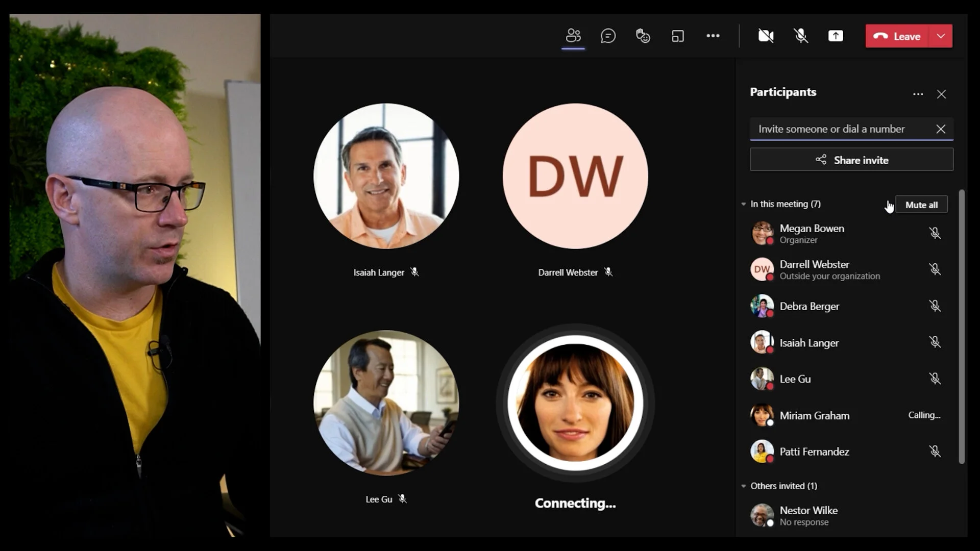Image resolution: width=980 pixels, height=551 pixels.
Task: Open More actions ellipsis in toolbar
Action: [x=713, y=36]
